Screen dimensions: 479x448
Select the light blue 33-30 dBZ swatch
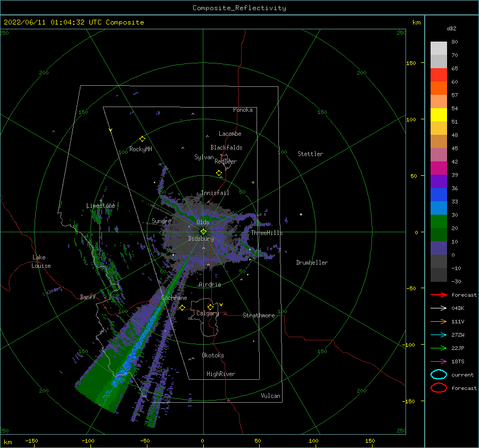coord(439,208)
